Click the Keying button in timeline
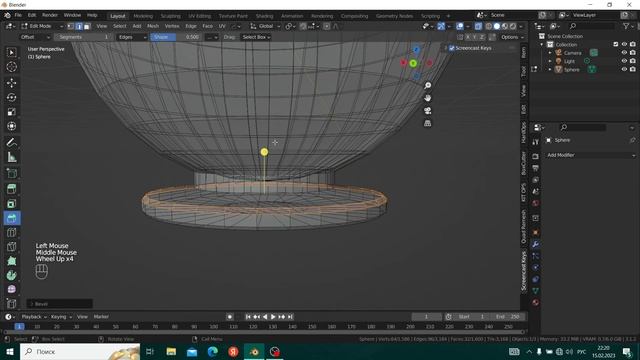640x360 pixels. (x=61, y=317)
